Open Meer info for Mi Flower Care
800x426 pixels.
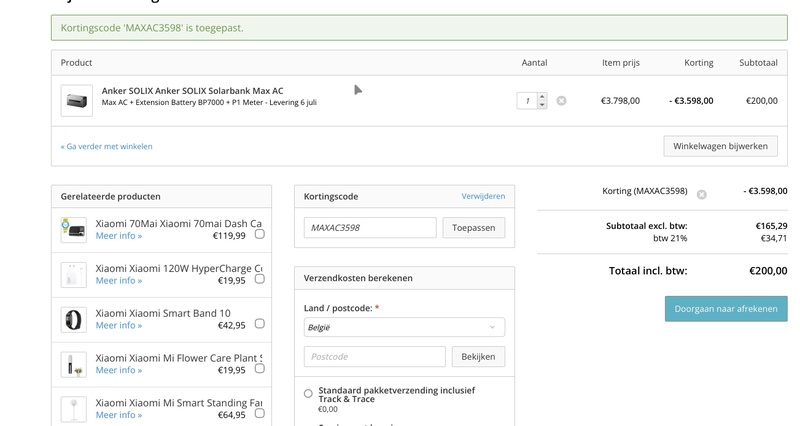click(119, 370)
